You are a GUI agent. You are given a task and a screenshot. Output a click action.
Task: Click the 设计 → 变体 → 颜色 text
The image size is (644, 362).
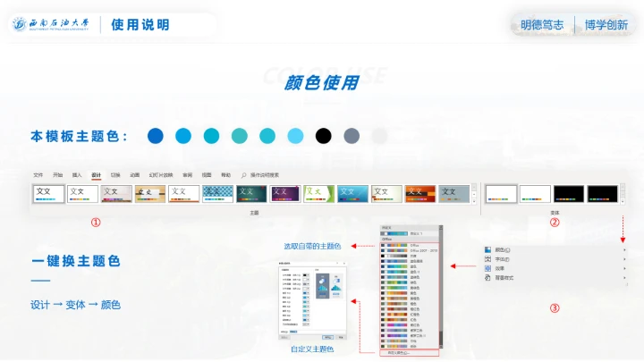tap(75, 305)
